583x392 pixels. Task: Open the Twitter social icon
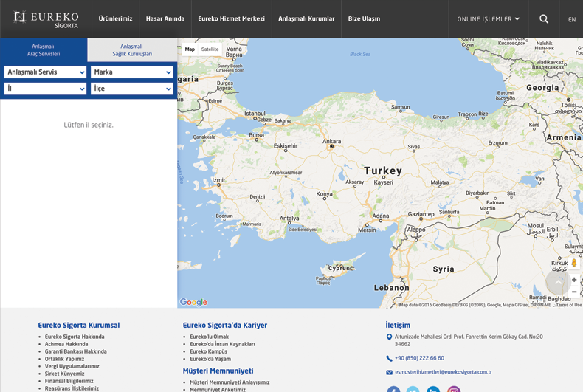[x=413, y=389]
